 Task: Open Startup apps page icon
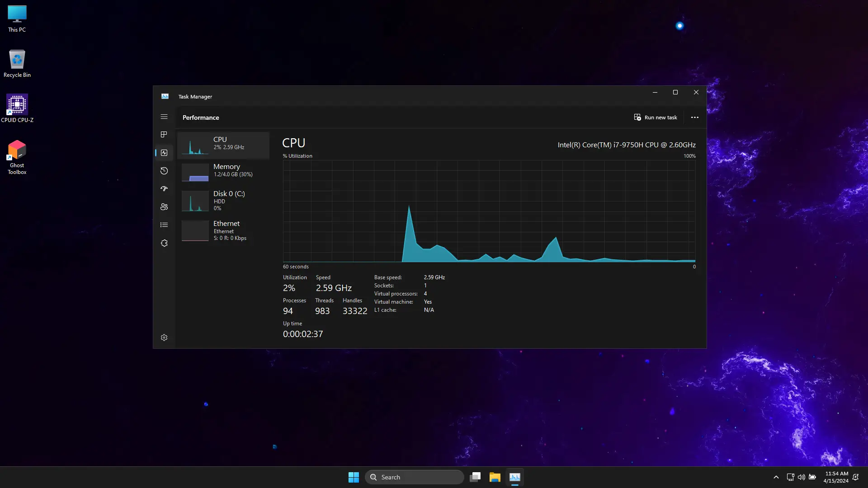click(x=164, y=189)
